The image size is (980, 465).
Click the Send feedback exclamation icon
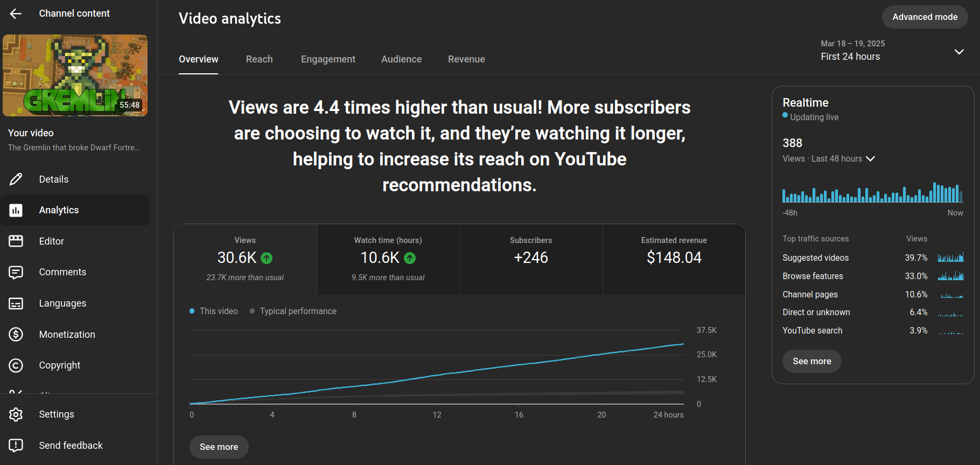click(16, 446)
